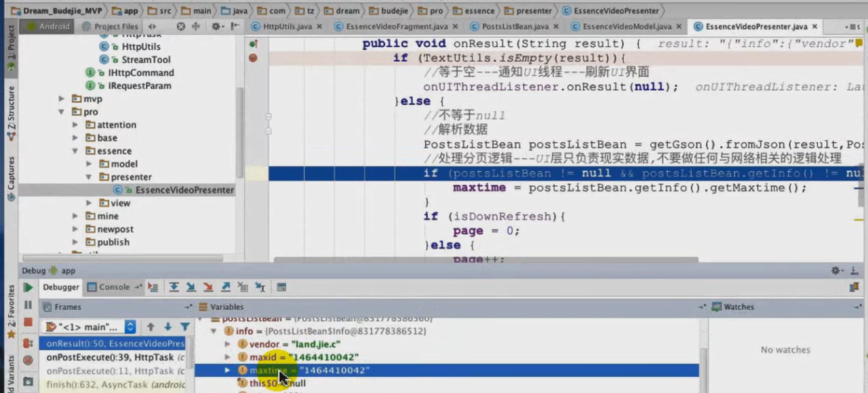Select the StreamTool class

click(x=146, y=60)
